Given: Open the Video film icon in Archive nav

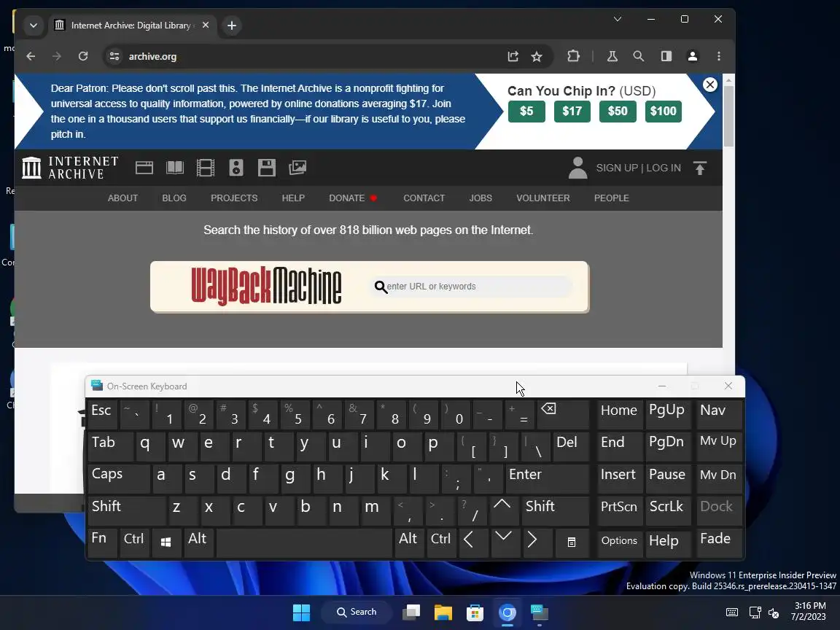Looking at the screenshot, I should [206, 168].
